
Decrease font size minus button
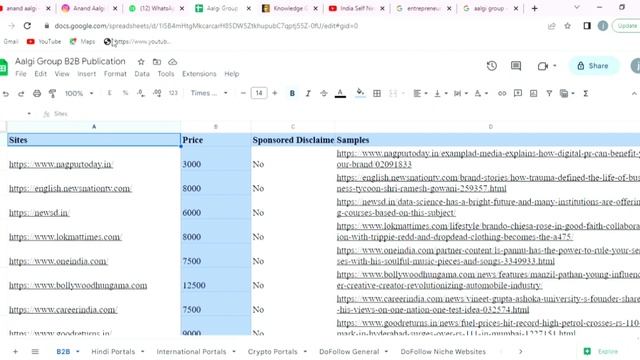(x=243, y=93)
